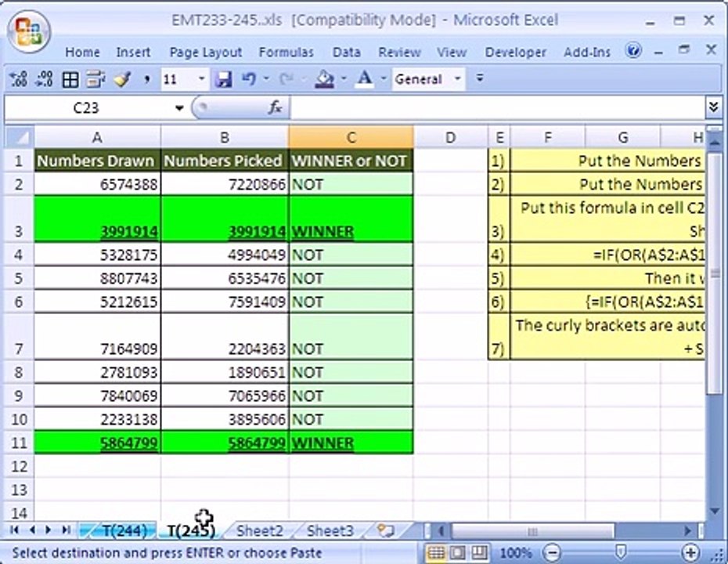Image resolution: width=728 pixels, height=564 pixels.
Task: Open the Home ribbon tab
Action: [83, 52]
